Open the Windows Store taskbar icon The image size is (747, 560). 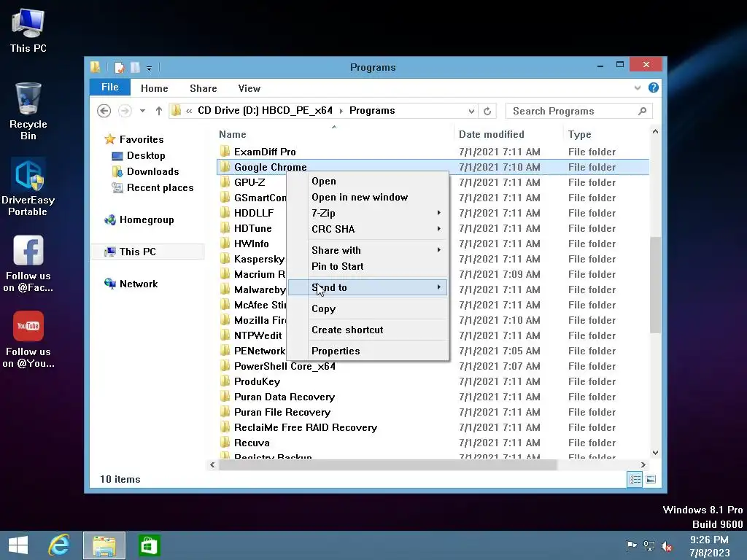pyautogui.click(x=149, y=545)
